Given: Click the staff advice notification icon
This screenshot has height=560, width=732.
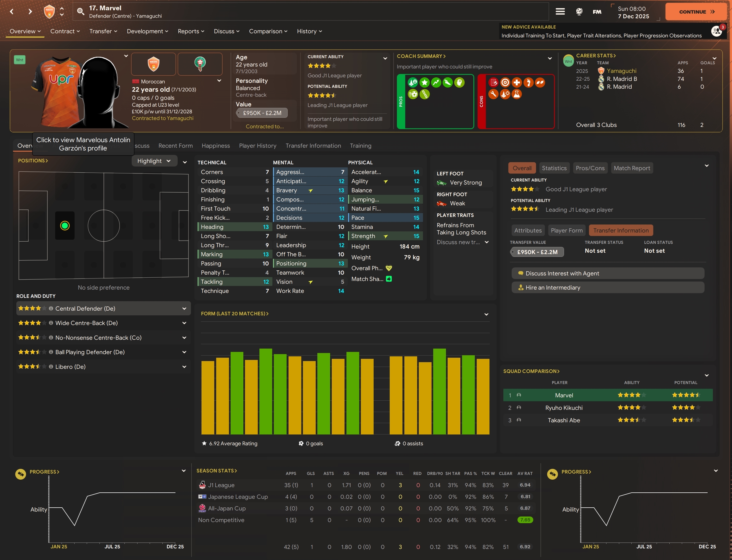Looking at the screenshot, I should click(x=717, y=31).
